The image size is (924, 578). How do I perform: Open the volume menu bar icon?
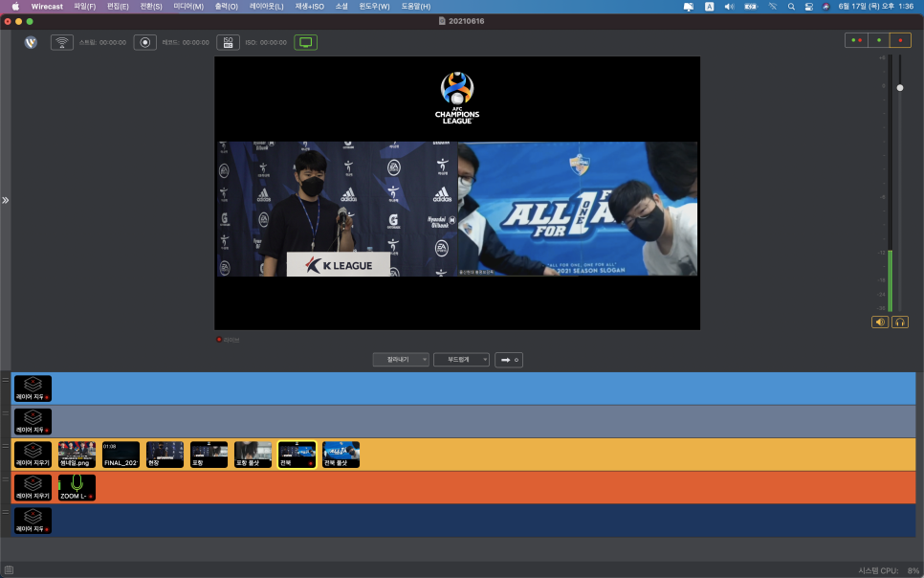(730, 7)
